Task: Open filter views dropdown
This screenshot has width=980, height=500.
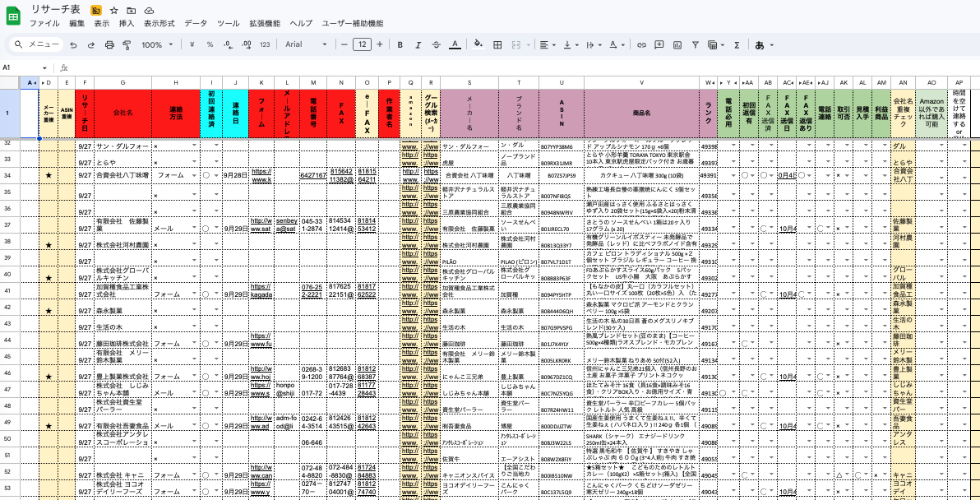Action: pos(715,45)
